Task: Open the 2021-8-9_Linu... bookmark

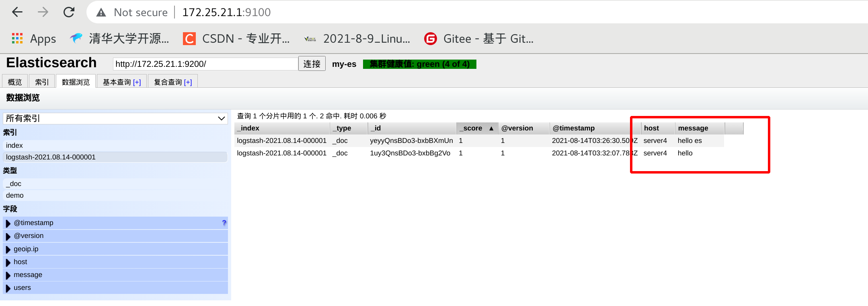Action: 357,39
